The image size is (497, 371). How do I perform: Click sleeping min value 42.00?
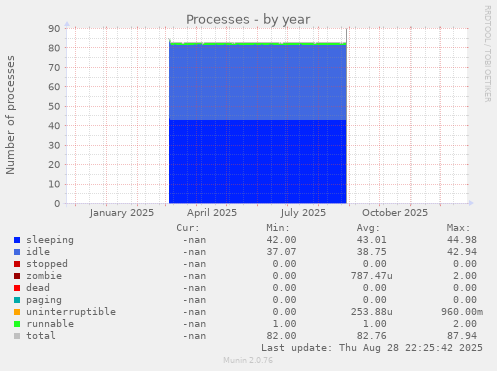281,240
